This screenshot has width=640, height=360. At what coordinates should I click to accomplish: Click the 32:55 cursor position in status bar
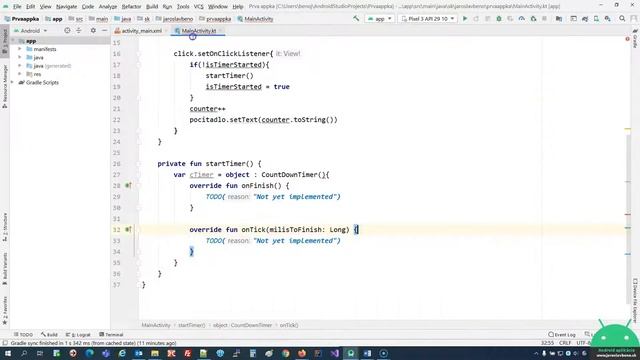(547, 343)
